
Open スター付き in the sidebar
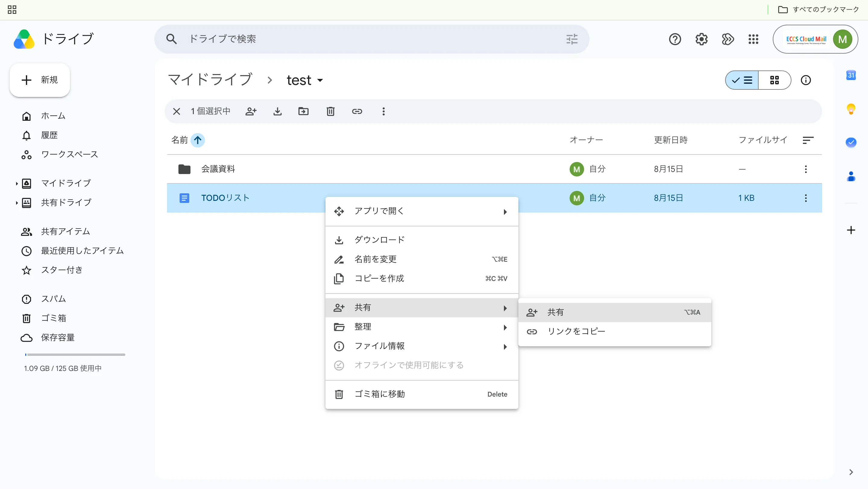tap(62, 270)
